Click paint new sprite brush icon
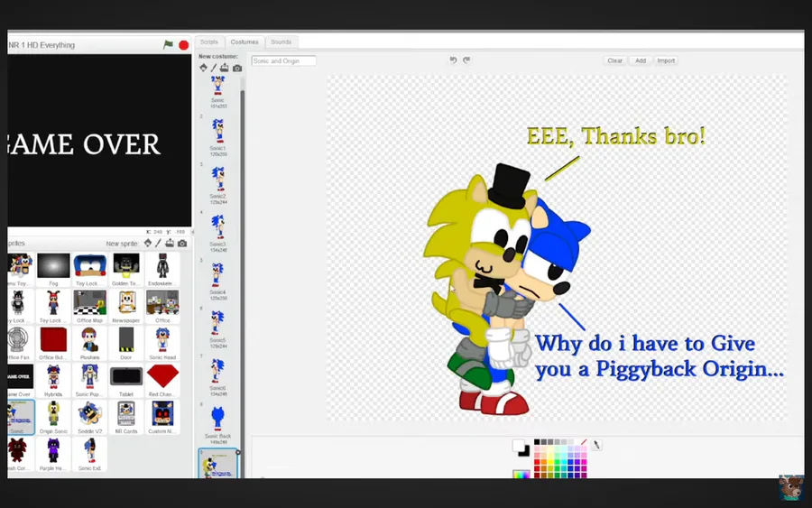The width and height of the screenshot is (812, 508). coord(159,243)
